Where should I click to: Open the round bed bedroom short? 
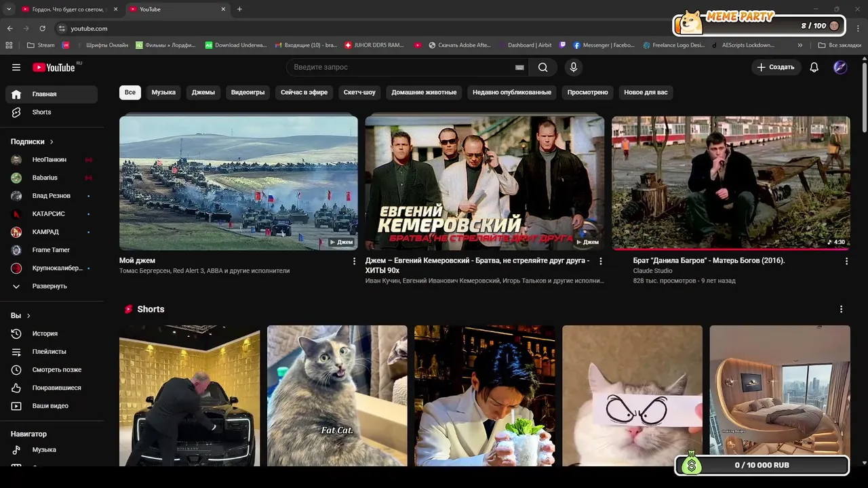780,396
